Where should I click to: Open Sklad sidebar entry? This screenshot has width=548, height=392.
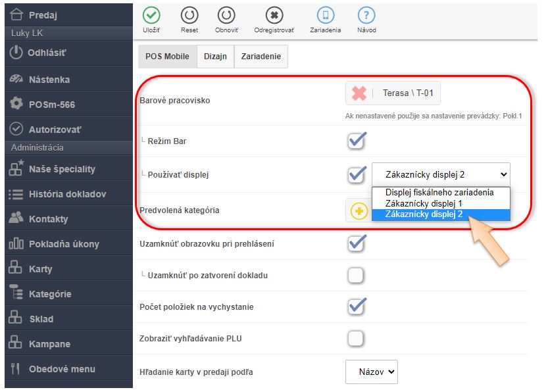point(69,318)
